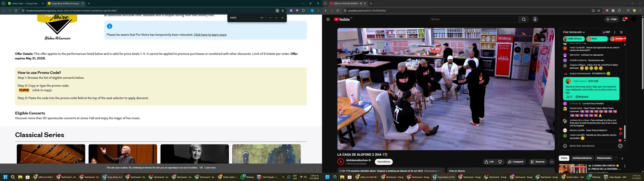Close the find-in-page bar
The image size is (644, 181).
click(283, 18)
